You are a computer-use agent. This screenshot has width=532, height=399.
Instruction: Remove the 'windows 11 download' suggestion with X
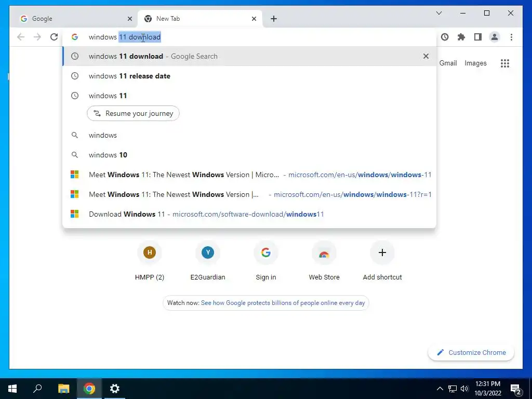pos(426,56)
